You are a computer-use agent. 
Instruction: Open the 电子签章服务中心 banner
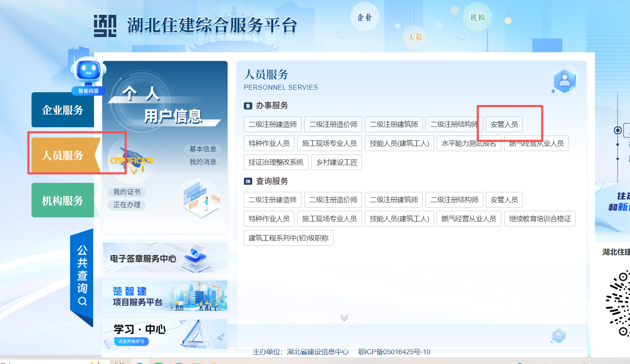point(165,258)
